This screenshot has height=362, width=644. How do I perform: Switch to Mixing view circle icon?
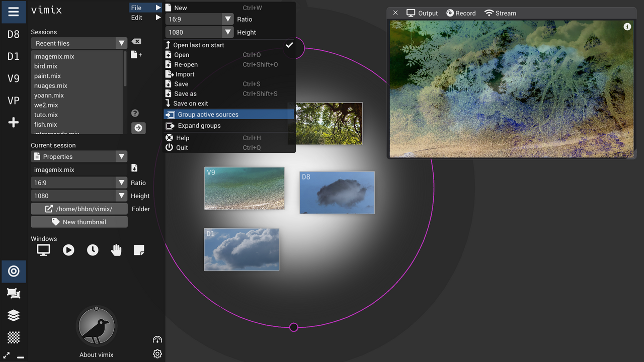pyautogui.click(x=14, y=271)
